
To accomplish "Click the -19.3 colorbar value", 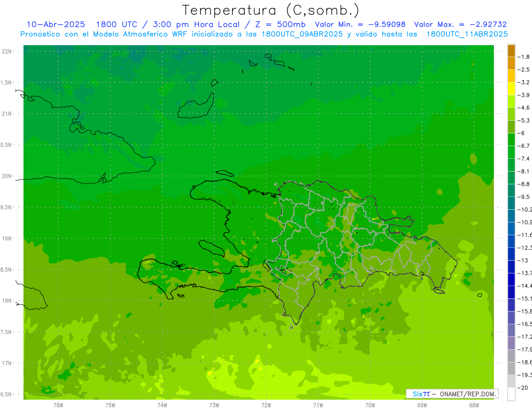I will click(x=525, y=375).
